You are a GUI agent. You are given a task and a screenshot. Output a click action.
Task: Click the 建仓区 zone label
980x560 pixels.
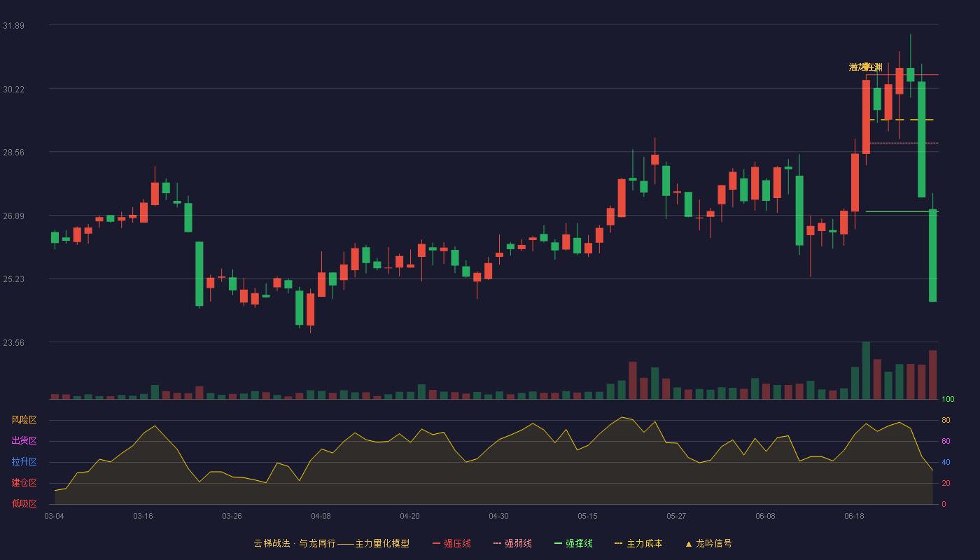[24, 483]
